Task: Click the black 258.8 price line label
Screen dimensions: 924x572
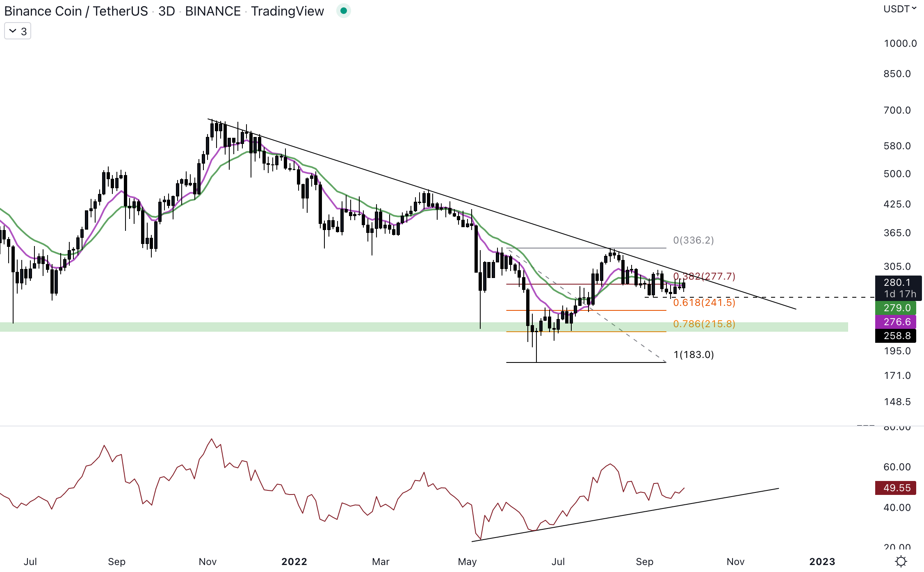Action: tap(897, 336)
